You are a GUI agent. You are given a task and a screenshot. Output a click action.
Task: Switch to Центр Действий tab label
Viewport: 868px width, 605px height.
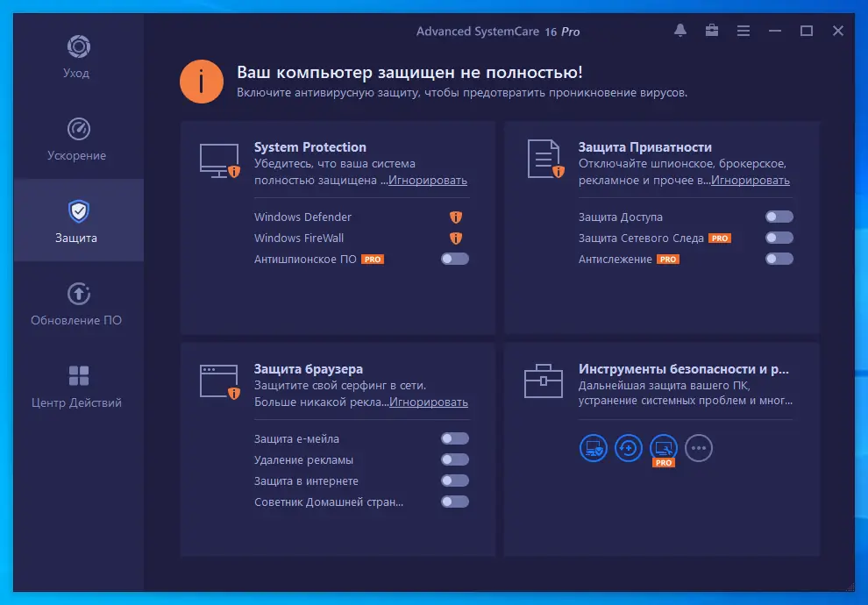[76, 403]
